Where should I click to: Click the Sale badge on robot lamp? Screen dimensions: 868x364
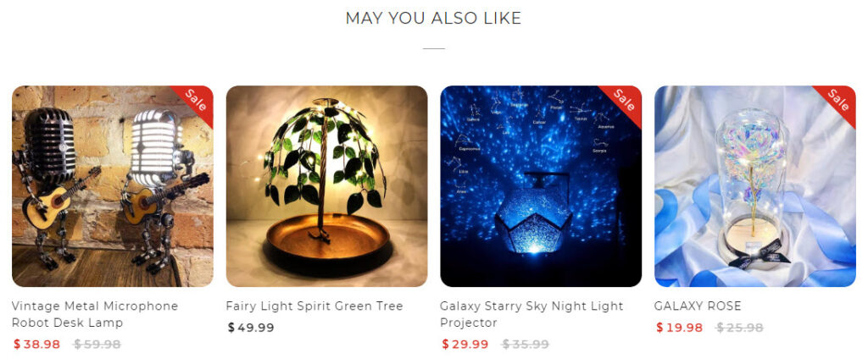196,102
